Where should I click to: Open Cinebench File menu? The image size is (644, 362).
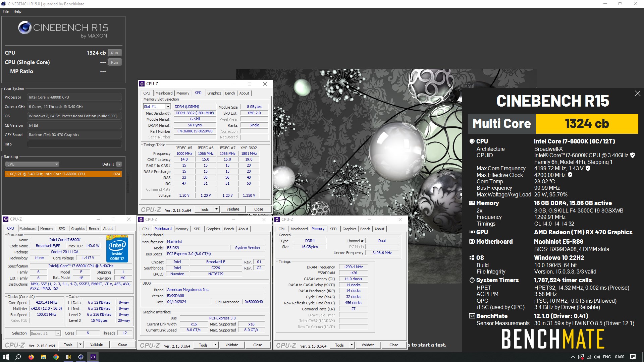pyautogui.click(x=6, y=11)
